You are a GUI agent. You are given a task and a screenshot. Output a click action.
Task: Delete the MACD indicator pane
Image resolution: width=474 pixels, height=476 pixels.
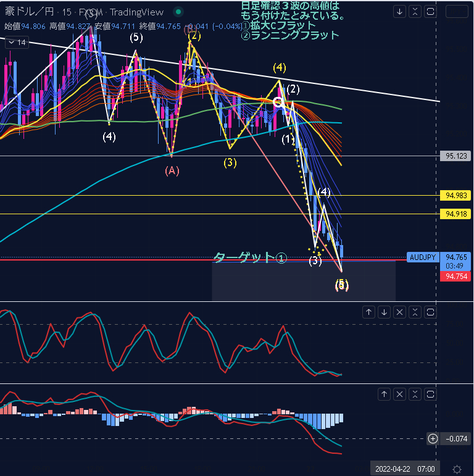click(x=399, y=393)
